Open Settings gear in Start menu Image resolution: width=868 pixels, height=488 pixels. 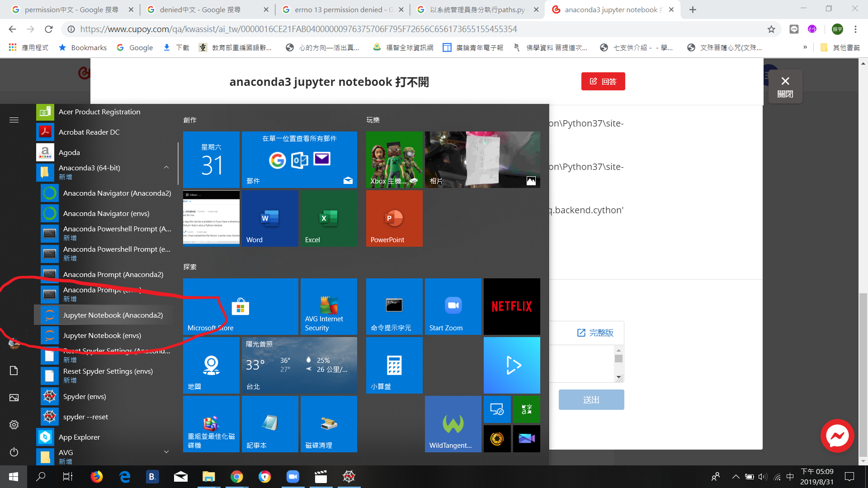click(x=14, y=425)
